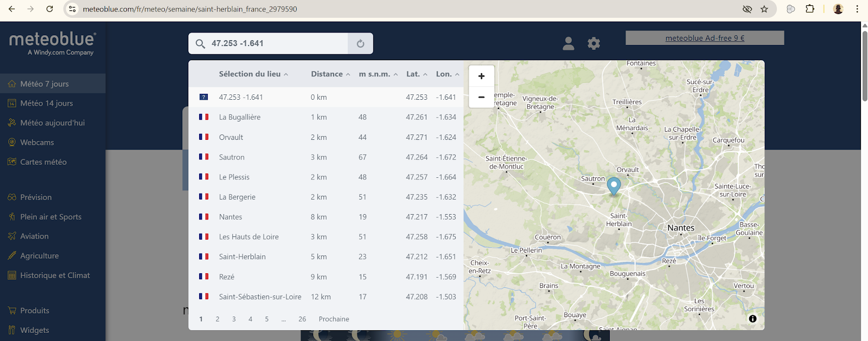Open Webcams in the sidebar
The height and width of the screenshot is (341, 868).
tap(53, 142)
